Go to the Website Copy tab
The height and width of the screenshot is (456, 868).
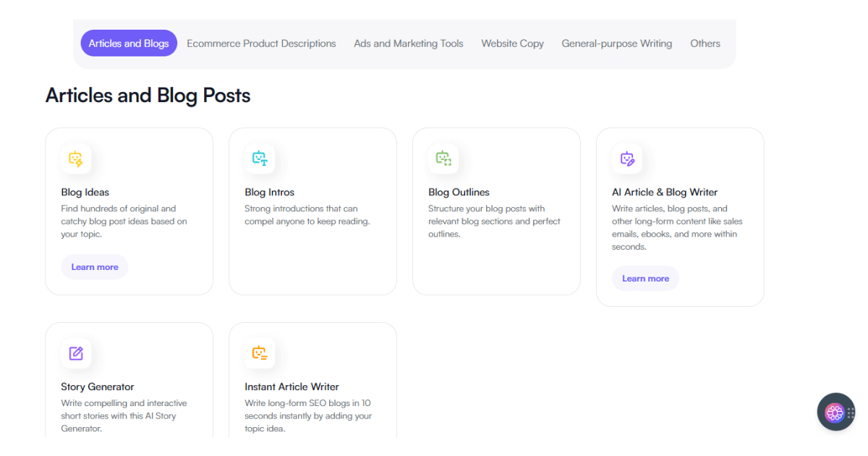(512, 43)
